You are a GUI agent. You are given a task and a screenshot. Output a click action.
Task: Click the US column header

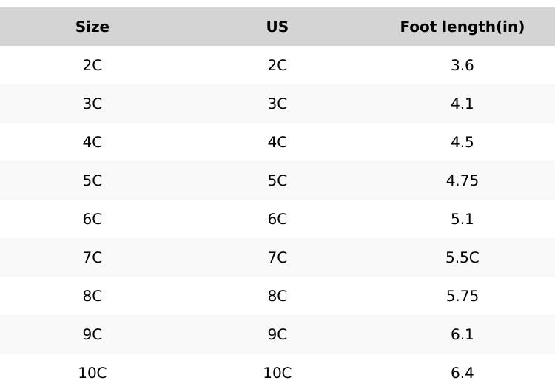point(277,27)
